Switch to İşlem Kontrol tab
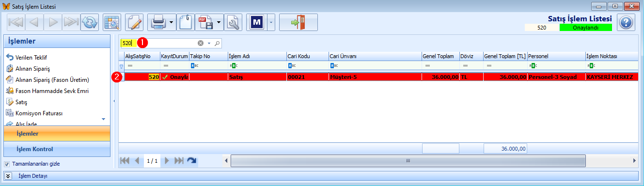Viewport: 644px width, 186px height. 57,149
